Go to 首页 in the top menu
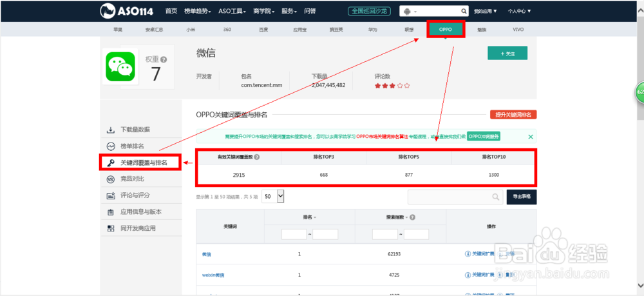This screenshot has height=296, width=644. click(171, 12)
